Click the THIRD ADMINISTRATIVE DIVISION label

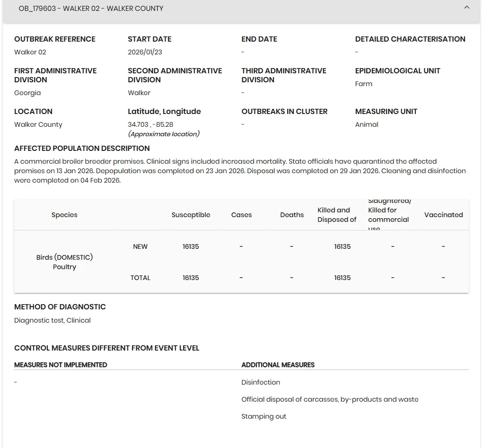pyautogui.click(x=284, y=75)
